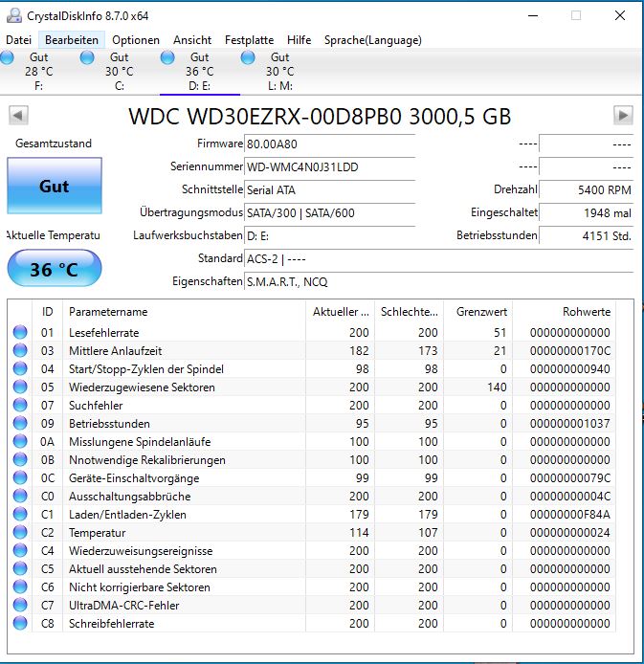Open the Ansicht menu

pyautogui.click(x=192, y=40)
